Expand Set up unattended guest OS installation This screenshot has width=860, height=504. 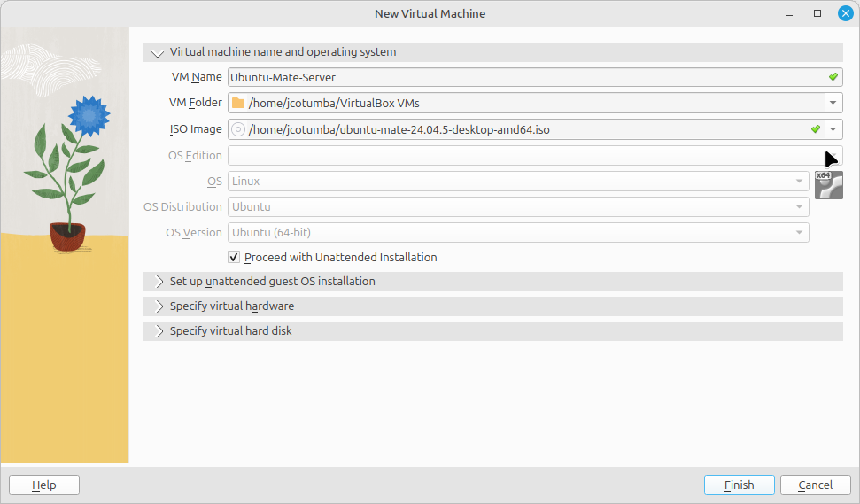point(492,282)
